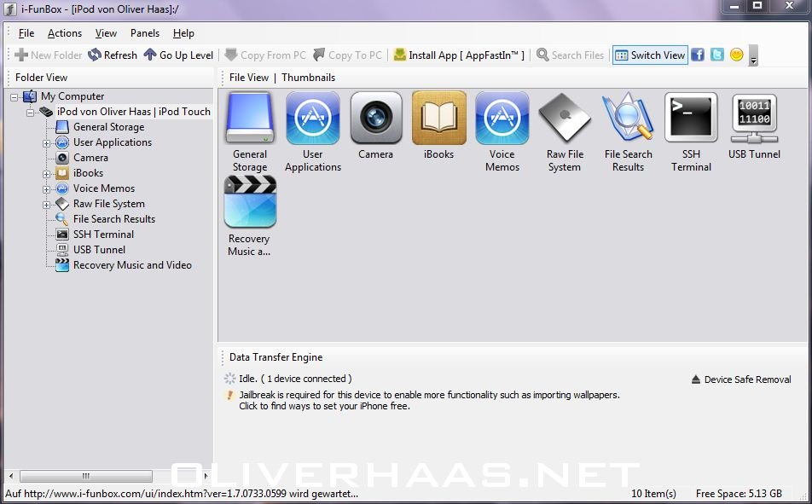Open toolbar overflow dropdown arrow
This screenshot has height=504, width=812.
(x=753, y=55)
